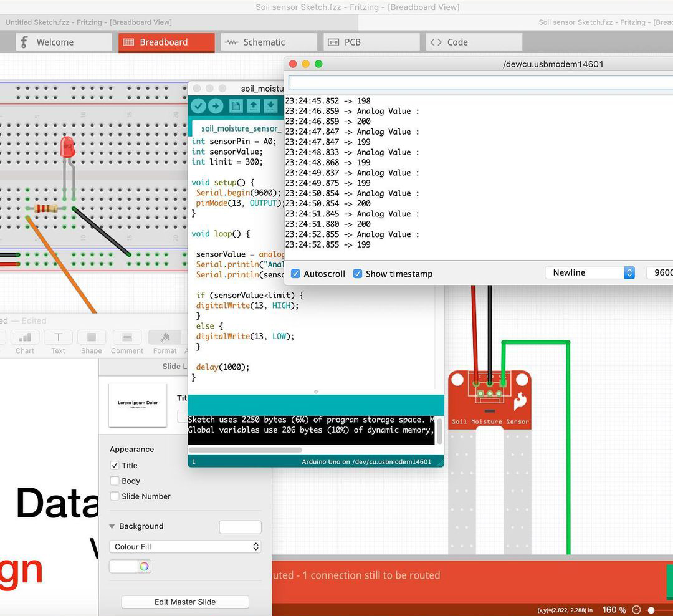Screen dimensions: 673x616
Task: Click the Edit Master Slide button
Action: [185, 602]
